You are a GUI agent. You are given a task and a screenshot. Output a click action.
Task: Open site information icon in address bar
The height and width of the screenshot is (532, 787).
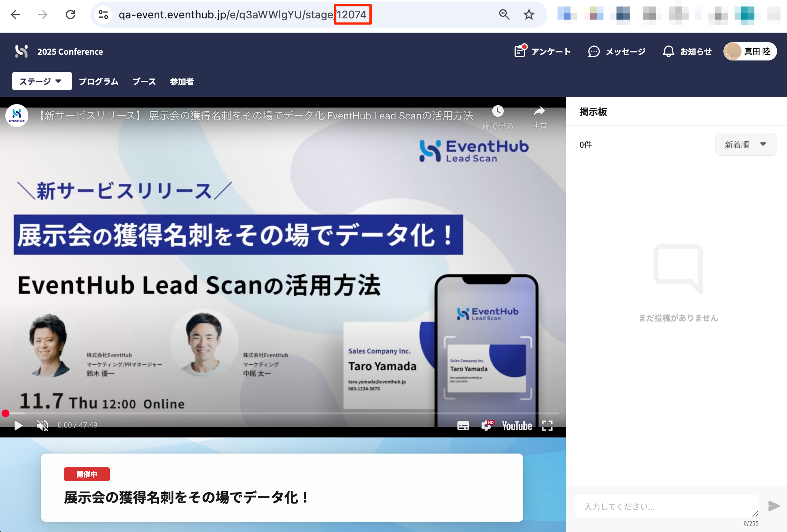click(x=103, y=15)
